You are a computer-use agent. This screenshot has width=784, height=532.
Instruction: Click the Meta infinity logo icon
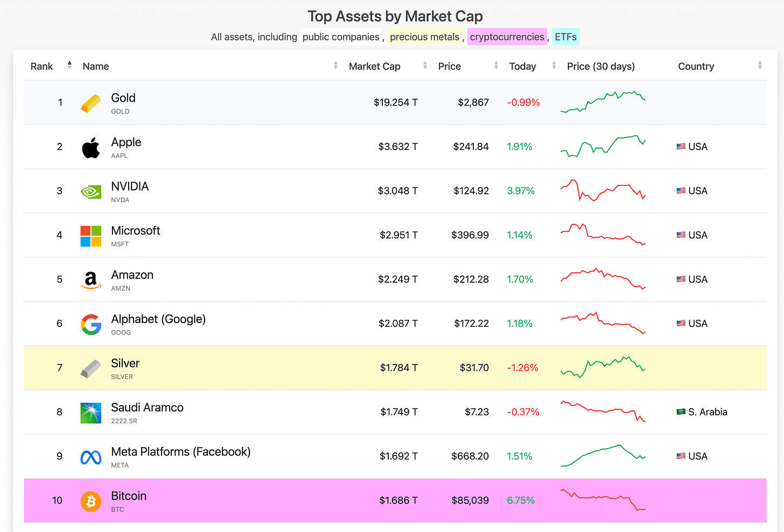point(91,457)
